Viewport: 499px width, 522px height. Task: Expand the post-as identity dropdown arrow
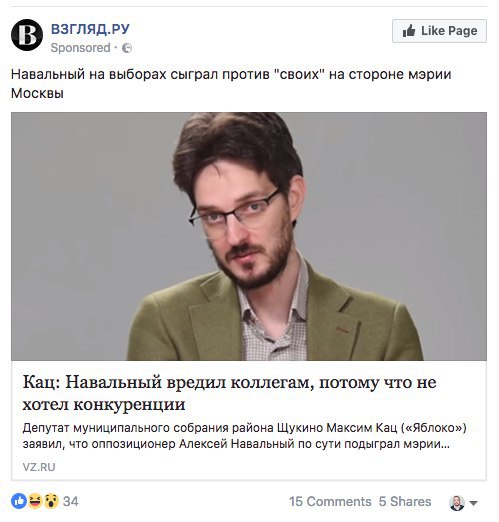[474, 503]
